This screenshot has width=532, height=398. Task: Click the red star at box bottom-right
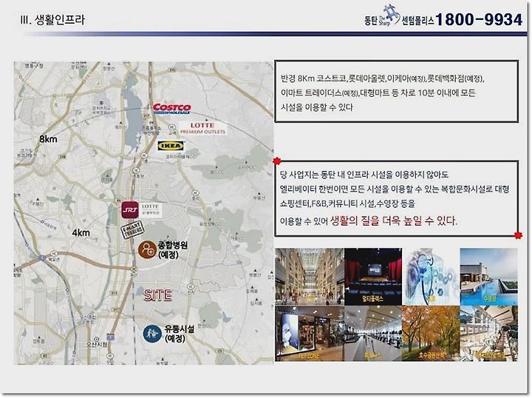click(x=518, y=235)
